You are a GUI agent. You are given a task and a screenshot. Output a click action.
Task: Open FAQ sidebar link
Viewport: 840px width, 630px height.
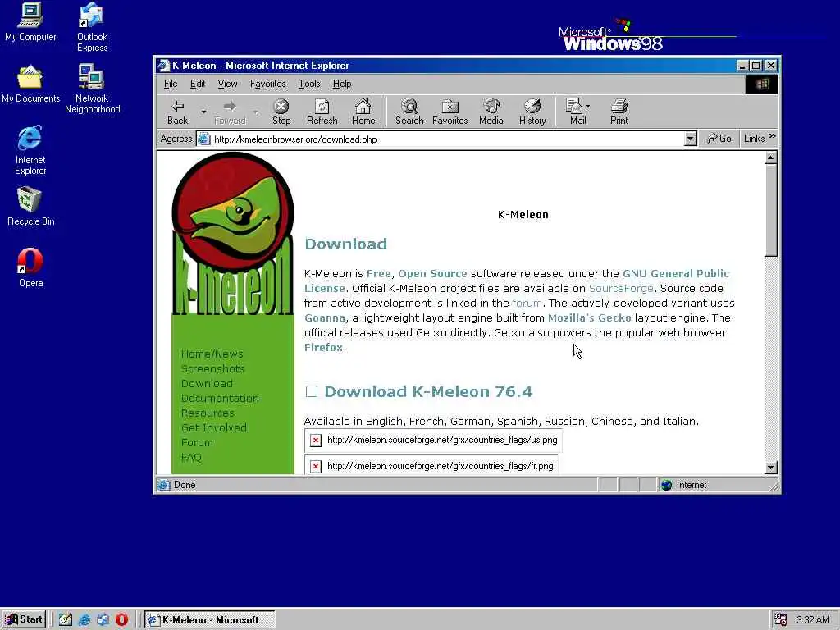191,458
